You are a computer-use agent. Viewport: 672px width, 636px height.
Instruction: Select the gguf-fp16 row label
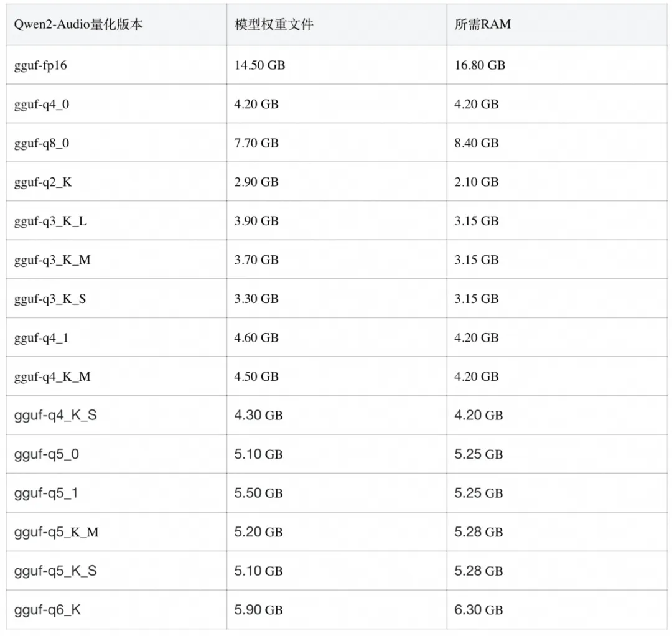pos(40,65)
